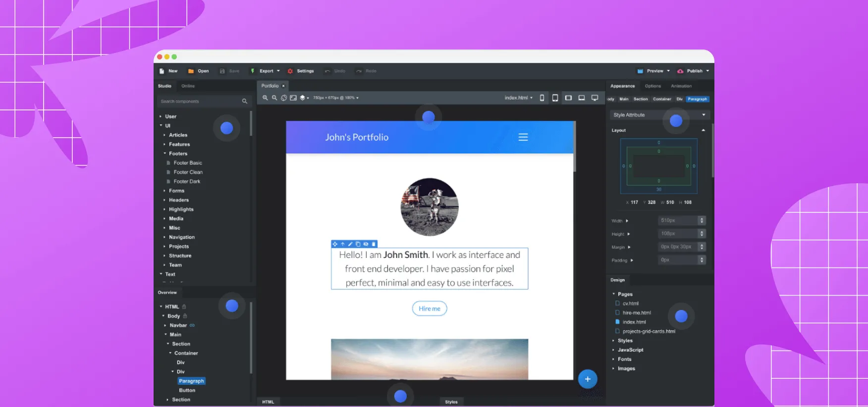
Task: Click the Padding value field
Action: (678, 260)
